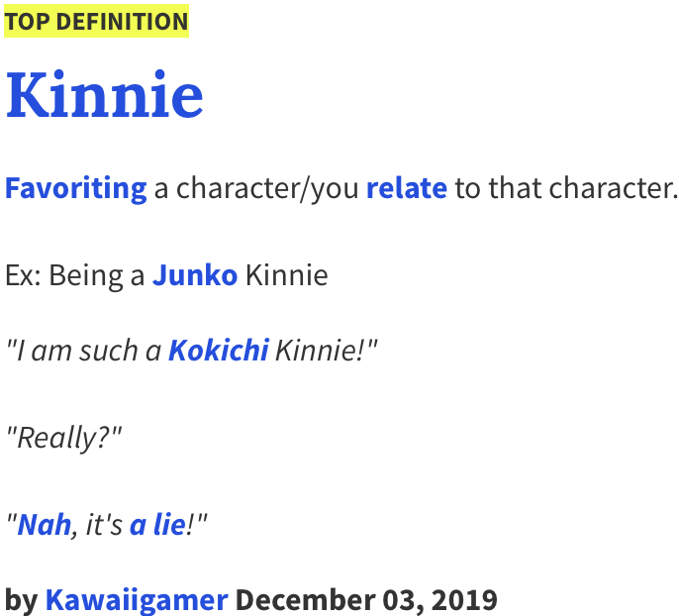Click the "Really?" example line
This screenshot has width=679, height=616.
click(64, 437)
